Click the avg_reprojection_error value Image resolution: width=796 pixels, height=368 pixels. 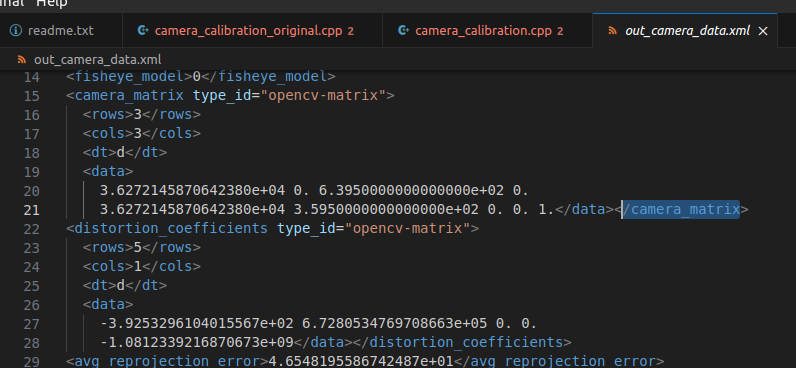pyautogui.click(x=361, y=361)
